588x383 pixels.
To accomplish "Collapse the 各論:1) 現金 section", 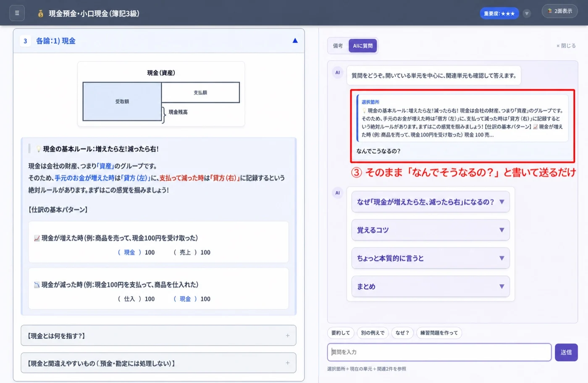I will pos(295,41).
